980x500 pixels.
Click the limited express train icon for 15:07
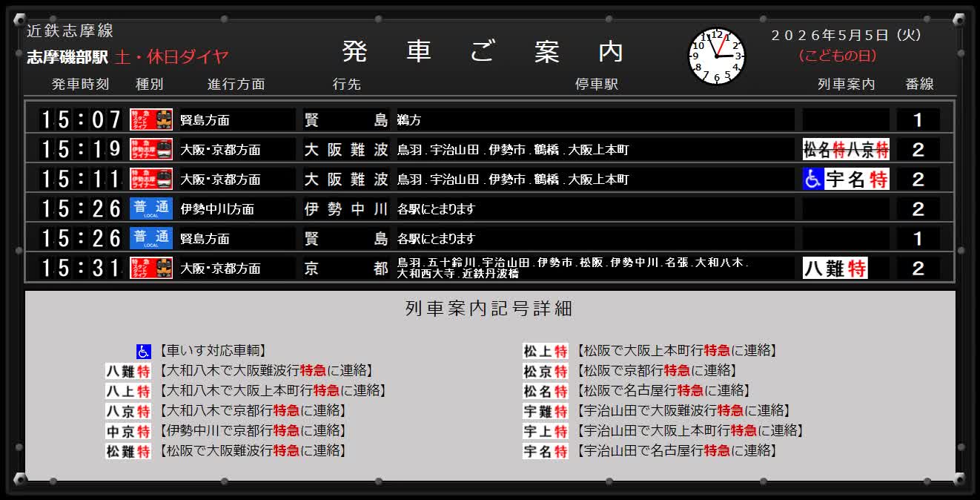click(151, 119)
